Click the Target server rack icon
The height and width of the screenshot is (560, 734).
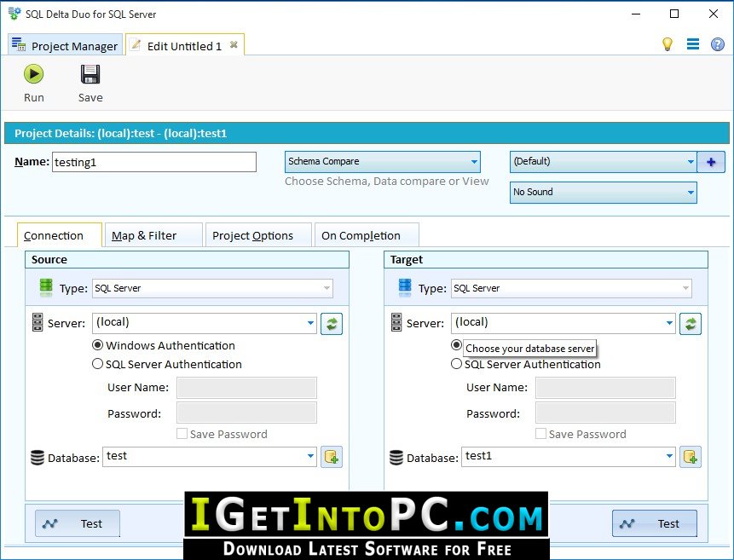coord(396,322)
